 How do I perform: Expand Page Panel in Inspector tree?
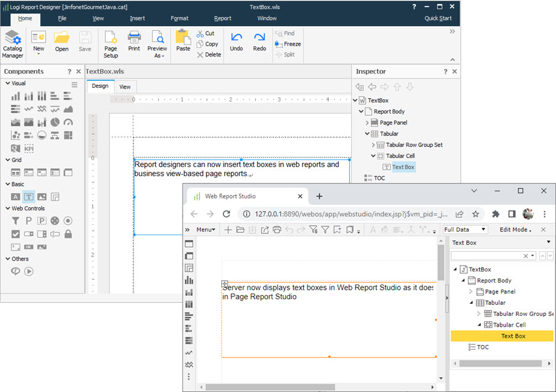(367, 122)
